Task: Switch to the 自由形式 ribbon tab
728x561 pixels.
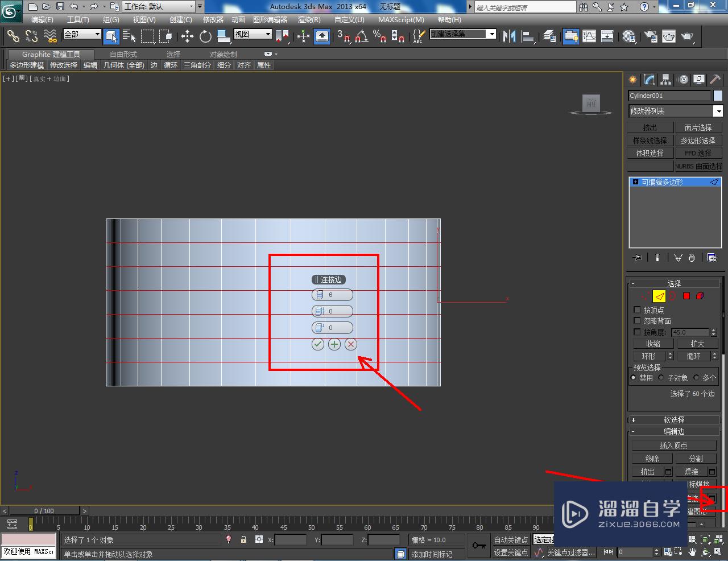Action: click(x=123, y=54)
